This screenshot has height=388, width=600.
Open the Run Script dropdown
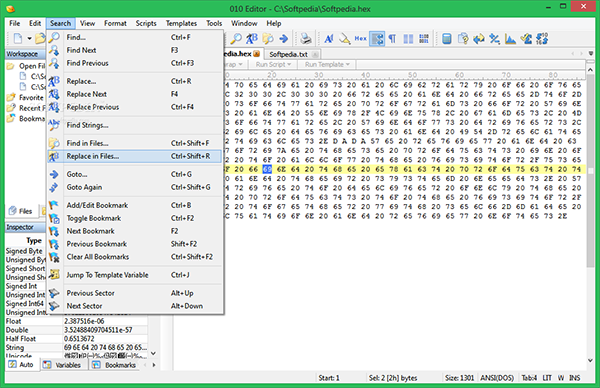pos(273,64)
